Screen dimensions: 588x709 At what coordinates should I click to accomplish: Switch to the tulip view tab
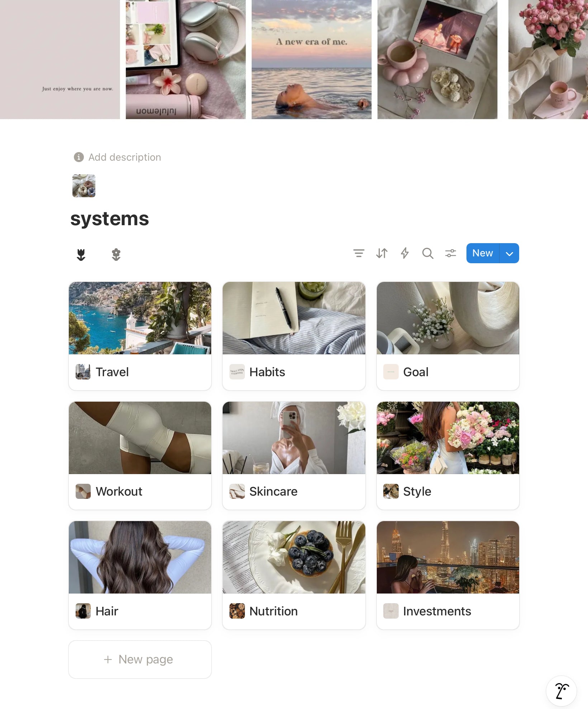[81, 254]
